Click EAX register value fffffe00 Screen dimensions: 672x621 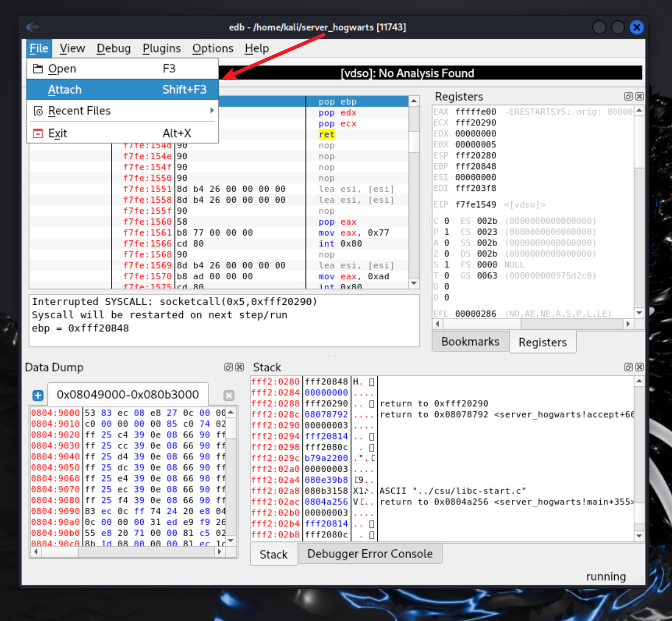click(476, 112)
